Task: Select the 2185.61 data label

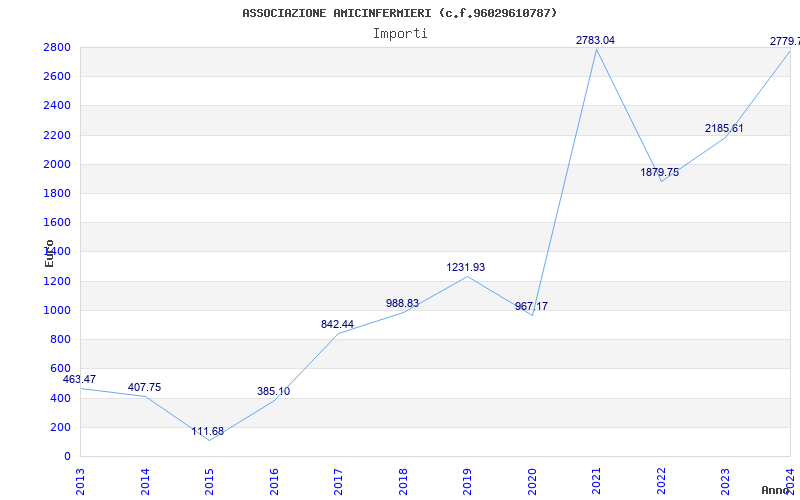Action: [724, 129]
